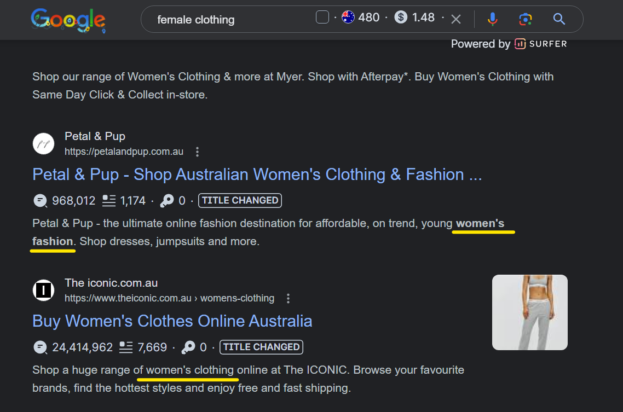Viewport: 623px width, 412px height.
Task: Open Buy Women's Clothes Online Australia link
Action: click(172, 321)
